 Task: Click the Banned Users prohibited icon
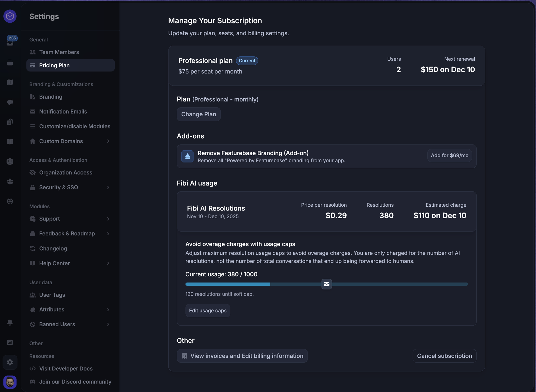tap(33, 324)
